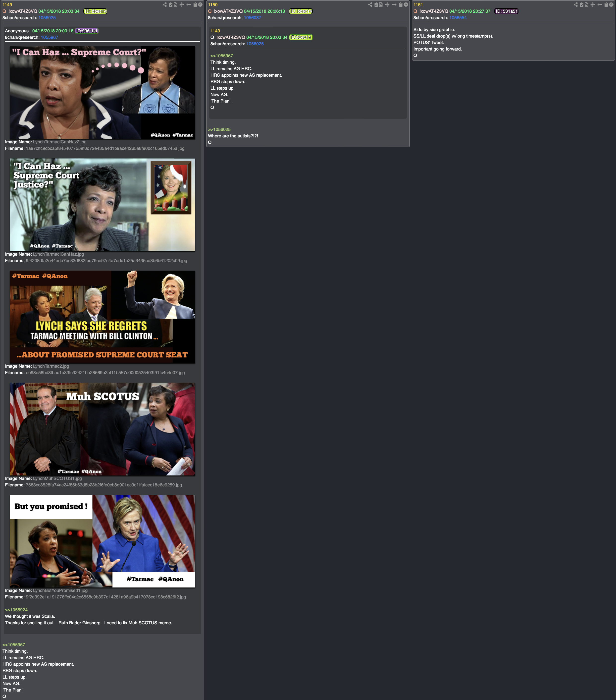Click image name LynchButYouPromised1.jpg
This screenshot has height=700, width=616.
60,590
